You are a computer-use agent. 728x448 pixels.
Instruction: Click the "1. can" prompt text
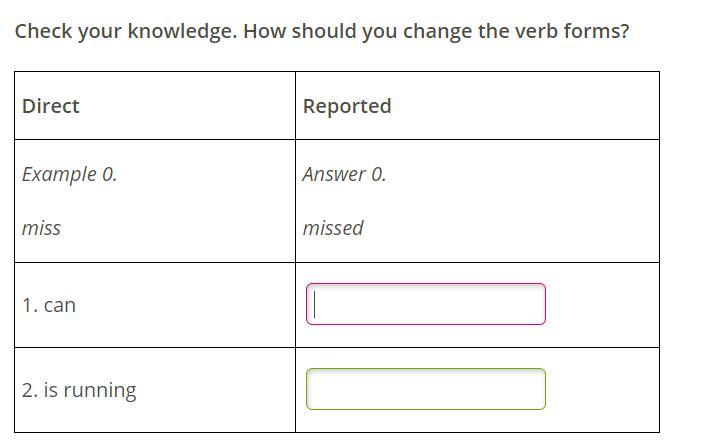[x=49, y=305]
